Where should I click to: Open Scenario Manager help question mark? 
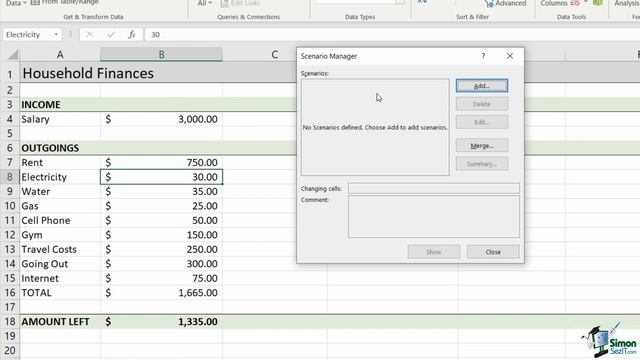click(x=483, y=56)
